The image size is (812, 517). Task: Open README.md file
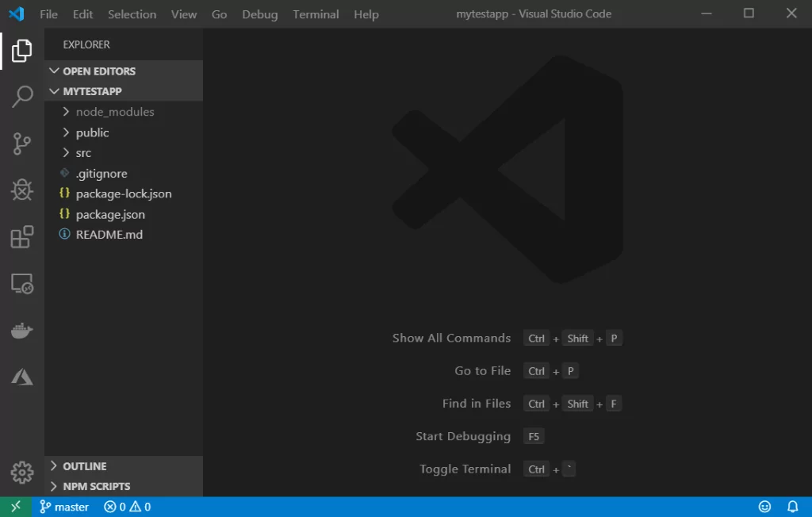coord(124,235)
